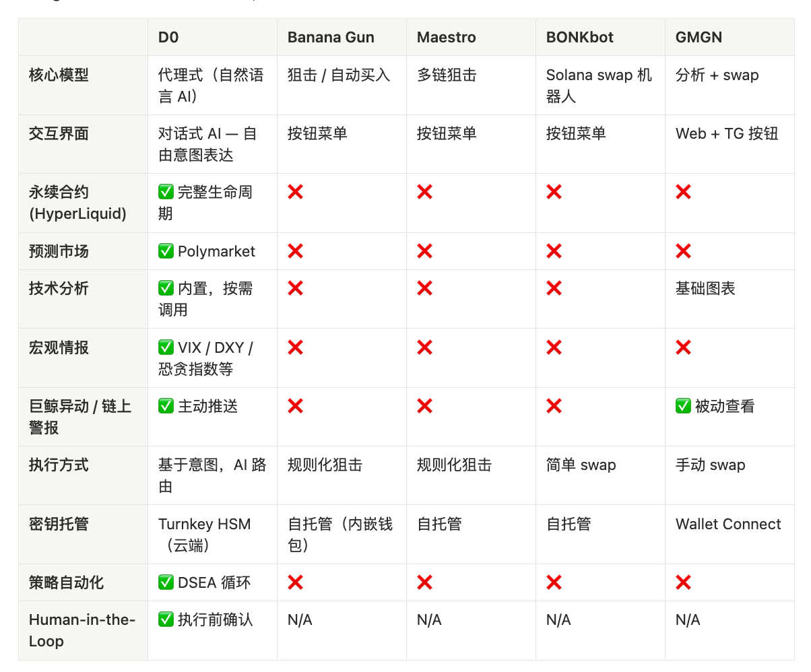
Task: Click Banana Gun's red X in 永续合约 row
Action: tap(295, 192)
